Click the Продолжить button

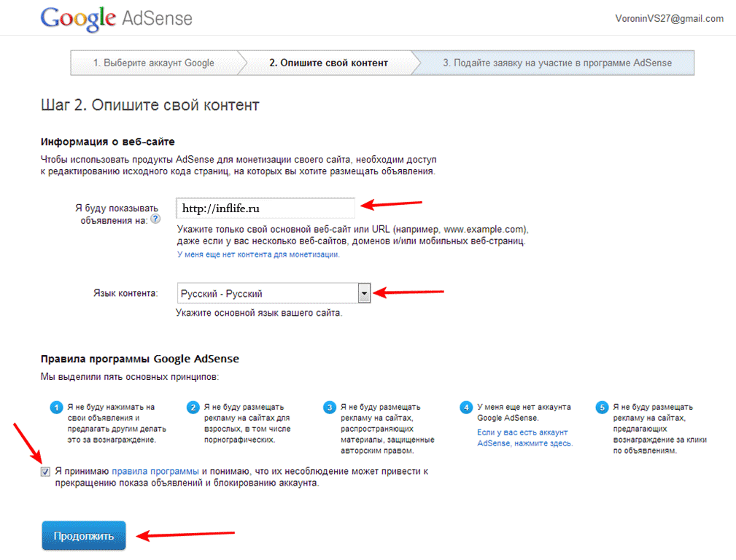84,536
